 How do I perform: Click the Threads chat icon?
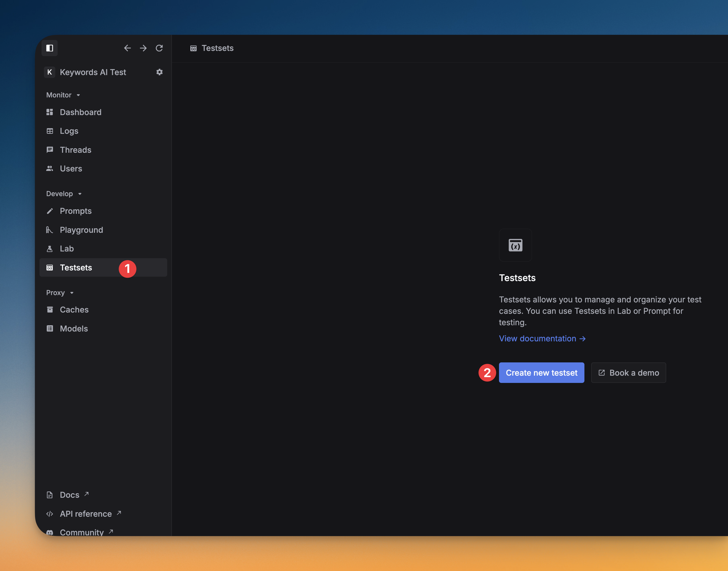pos(50,150)
